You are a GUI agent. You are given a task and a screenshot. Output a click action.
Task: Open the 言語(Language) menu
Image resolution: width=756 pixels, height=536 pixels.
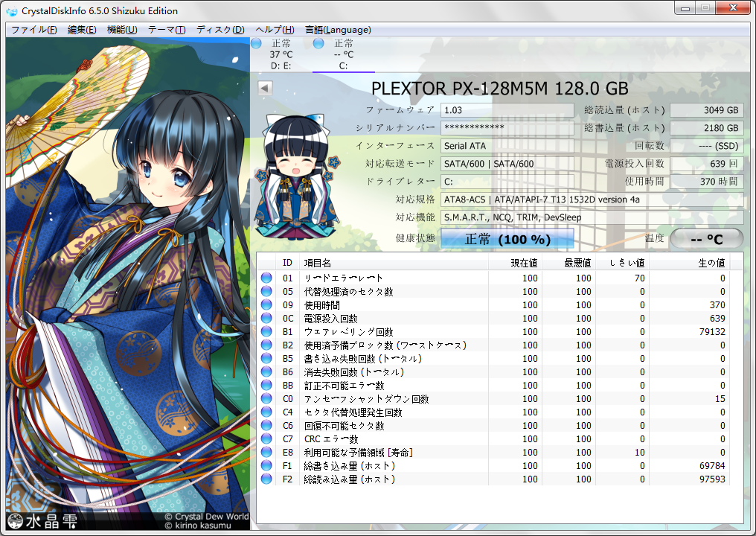pos(337,30)
